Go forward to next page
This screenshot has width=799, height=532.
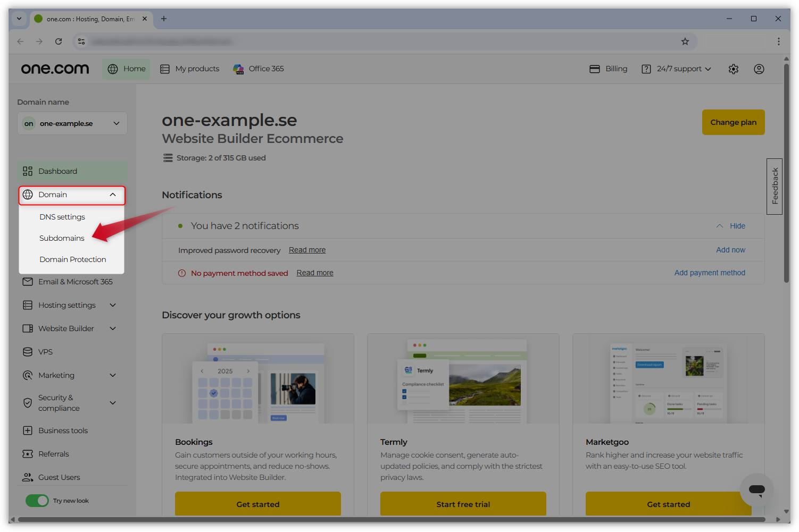click(39, 41)
